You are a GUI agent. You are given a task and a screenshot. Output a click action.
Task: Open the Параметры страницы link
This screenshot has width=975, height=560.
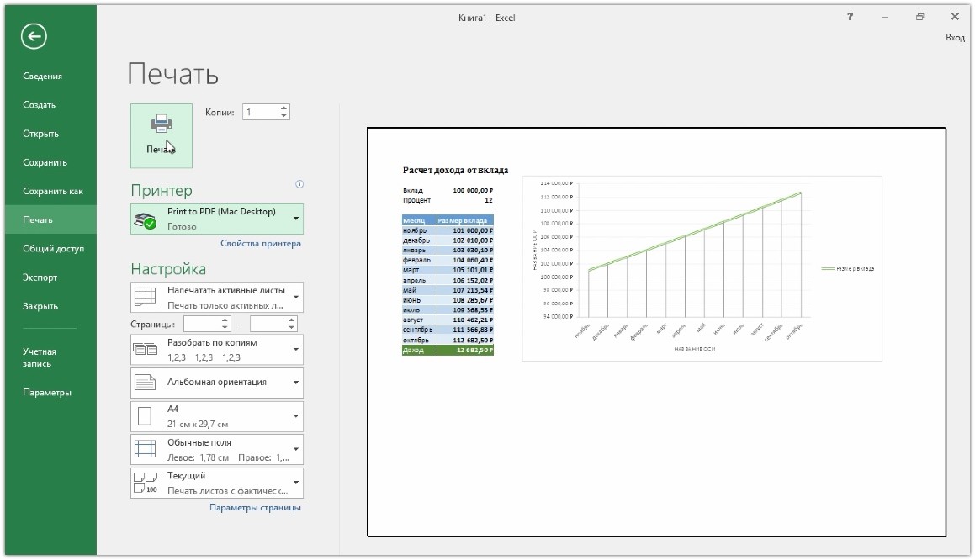255,507
